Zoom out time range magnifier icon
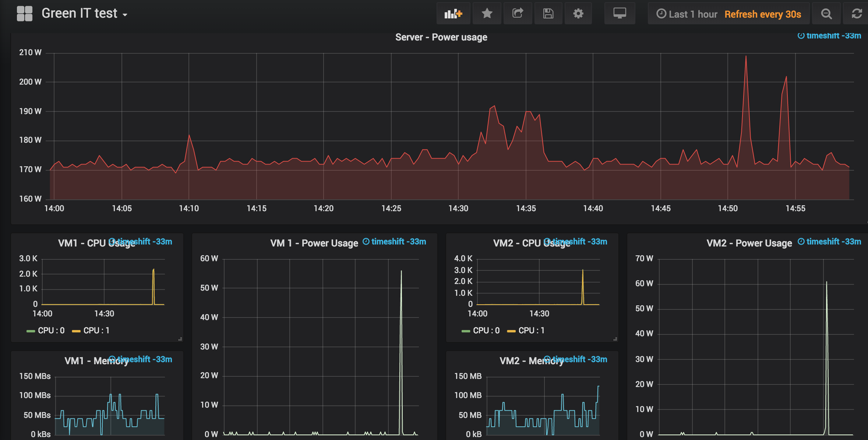The image size is (868, 440). click(826, 14)
